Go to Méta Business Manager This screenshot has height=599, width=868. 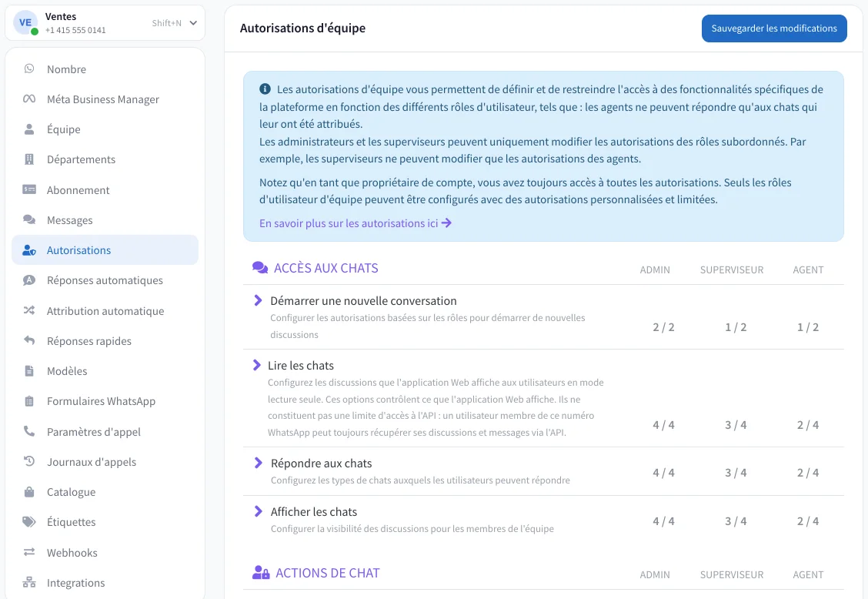[x=105, y=99]
